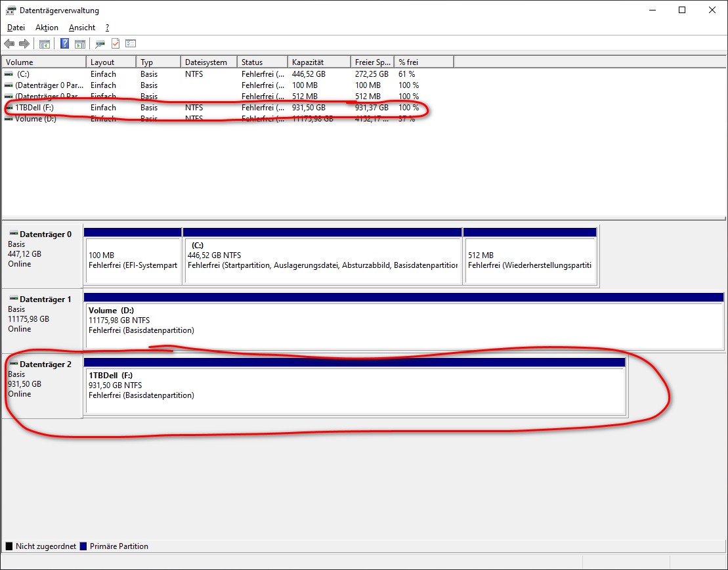Click the settings checklist toolbar icon

(131, 43)
